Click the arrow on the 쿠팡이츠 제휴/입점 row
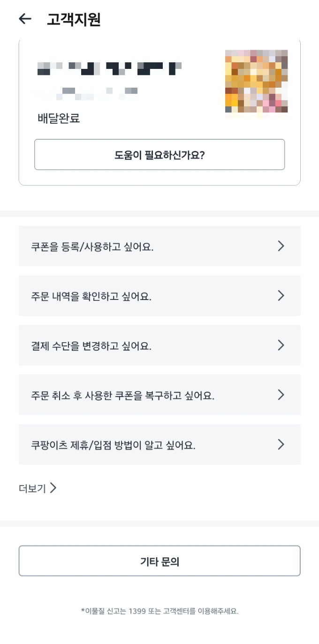 (281, 444)
